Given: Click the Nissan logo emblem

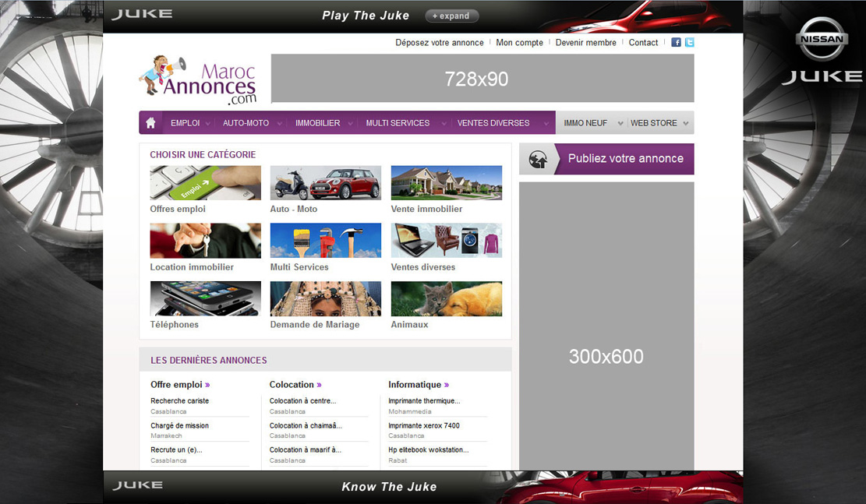Looking at the screenshot, I should (821, 39).
